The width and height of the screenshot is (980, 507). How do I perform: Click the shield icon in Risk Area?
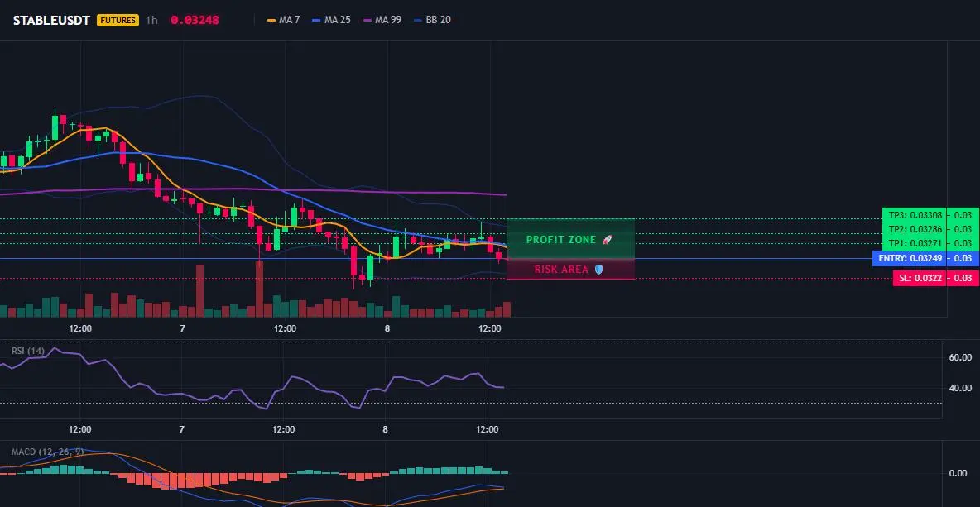click(x=598, y=269)
